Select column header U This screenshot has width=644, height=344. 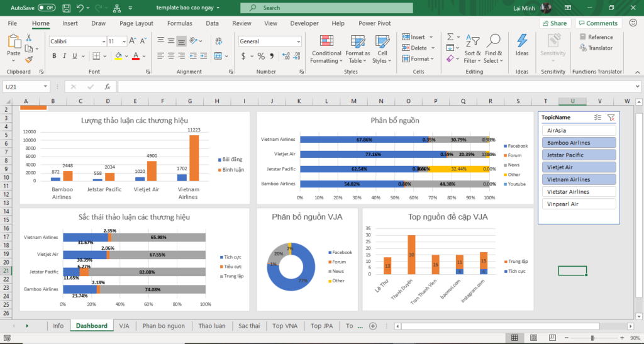coord(572,101)
